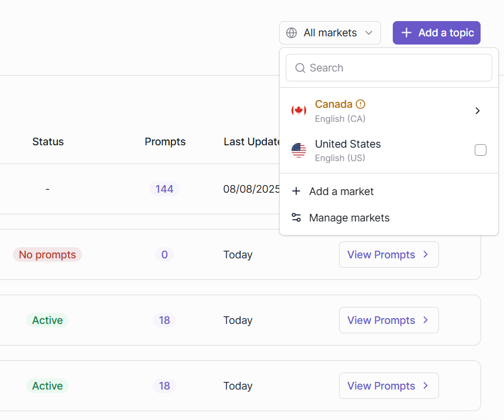Click the Add a topic button
Viewport: 504px width, 420px height.
point(437,33)
